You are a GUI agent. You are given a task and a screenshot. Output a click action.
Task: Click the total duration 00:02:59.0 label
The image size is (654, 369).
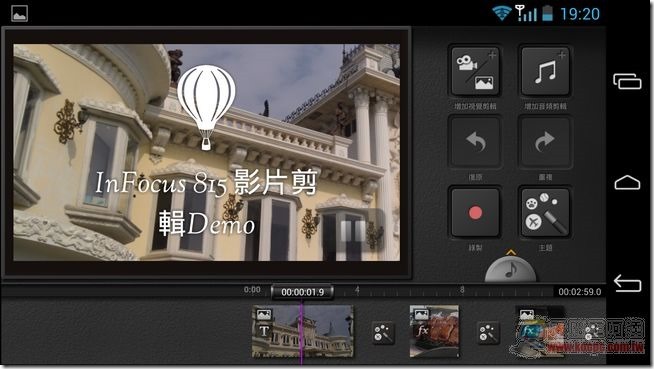580,292
